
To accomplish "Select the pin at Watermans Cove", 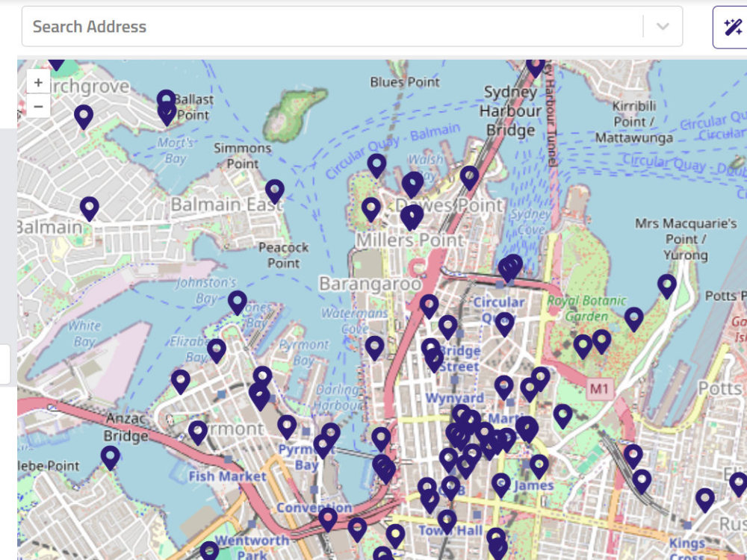I will (x=374, y=348).
